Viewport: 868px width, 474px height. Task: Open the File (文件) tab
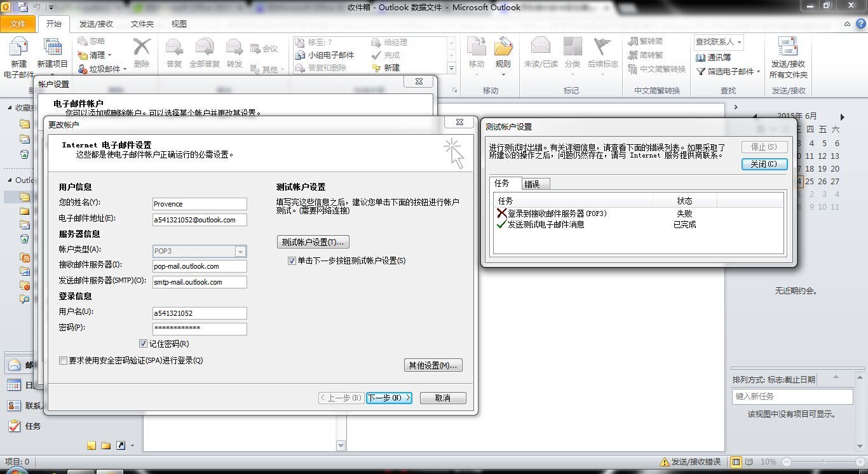pyautogui.click(x=18, y=24)
